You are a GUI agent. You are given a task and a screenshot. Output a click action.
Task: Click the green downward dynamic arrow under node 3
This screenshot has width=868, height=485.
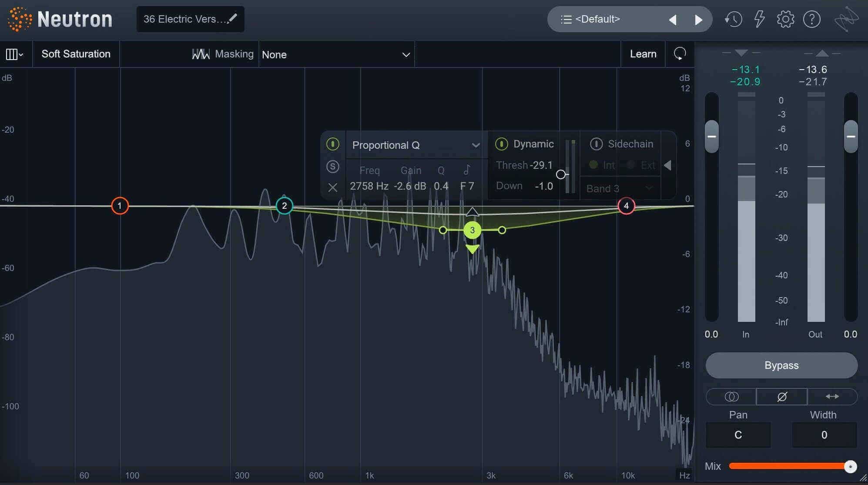473,249
